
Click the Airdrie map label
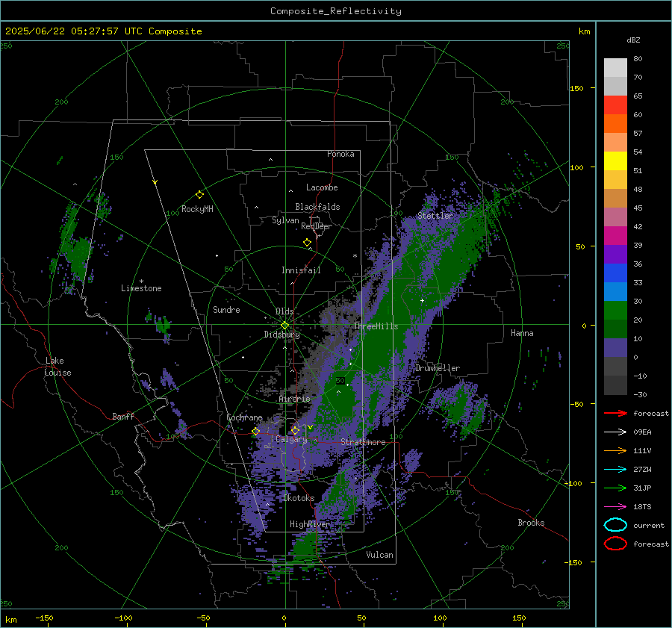(x=294, y=399)
